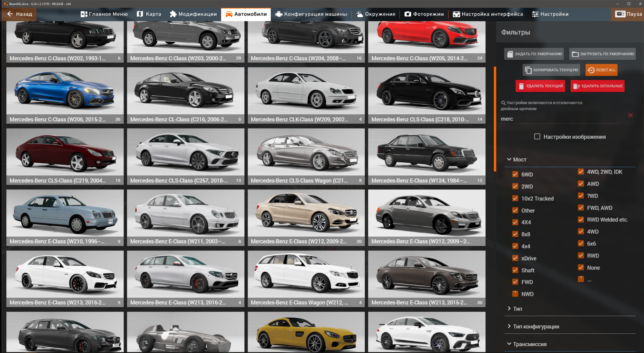Switch to Модификации tab
Image resolution: width=644 pixels, height=353 pixels.
pos(193,14)
